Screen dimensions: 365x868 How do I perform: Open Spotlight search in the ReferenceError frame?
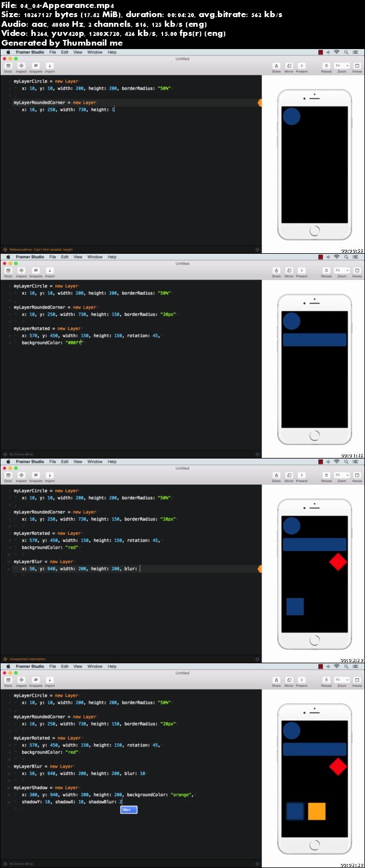346,52
